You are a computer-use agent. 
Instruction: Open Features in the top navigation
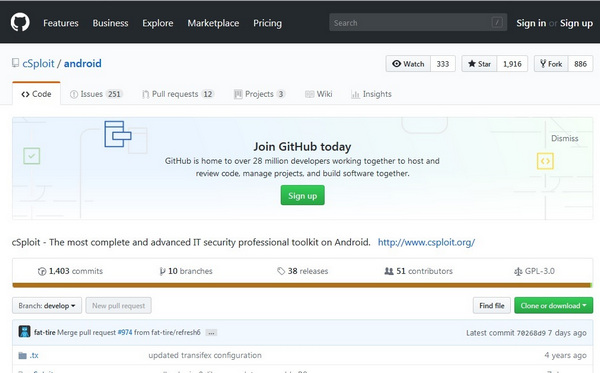[x=60, y=23]
